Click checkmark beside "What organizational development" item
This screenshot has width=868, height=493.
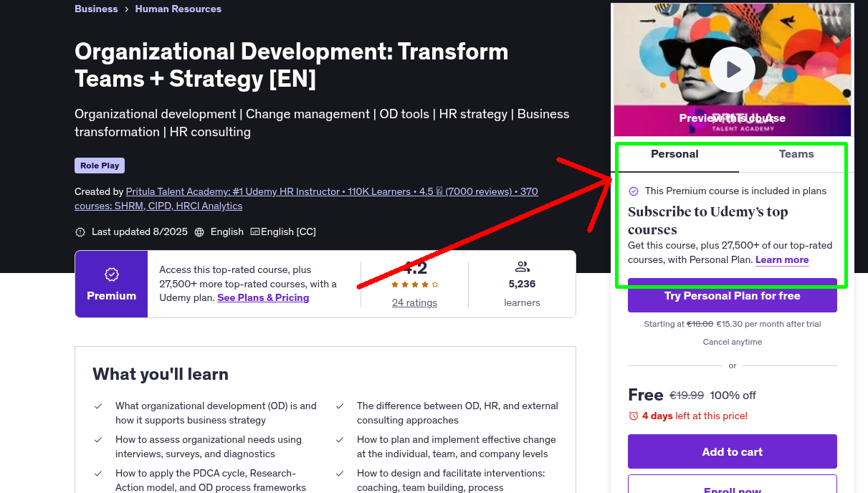click(98, 406)
